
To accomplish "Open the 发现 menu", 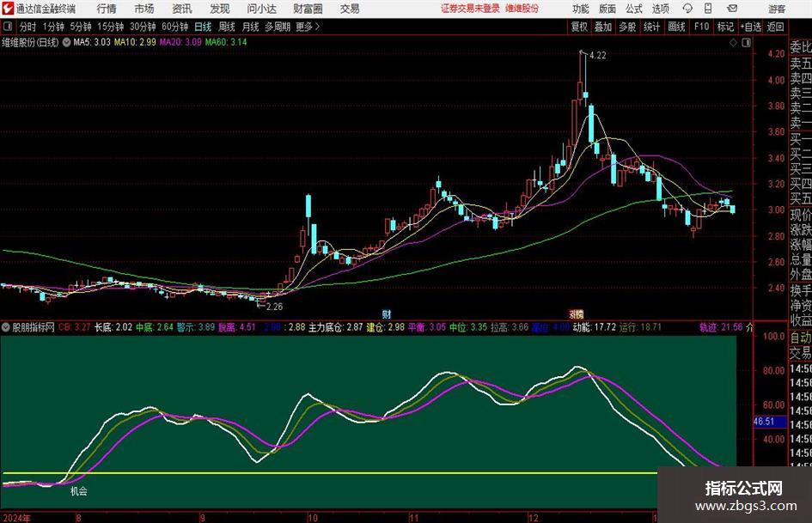I will (220, 9).
